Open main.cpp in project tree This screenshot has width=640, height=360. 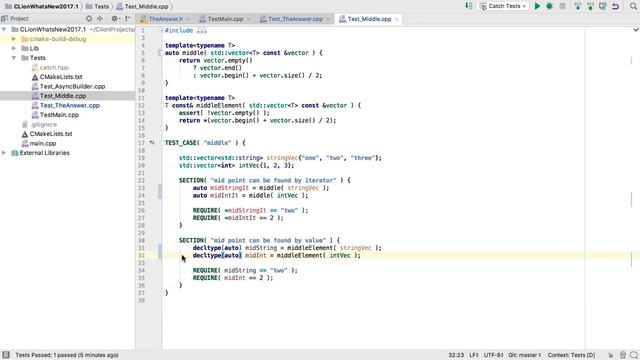pos(42,143)
